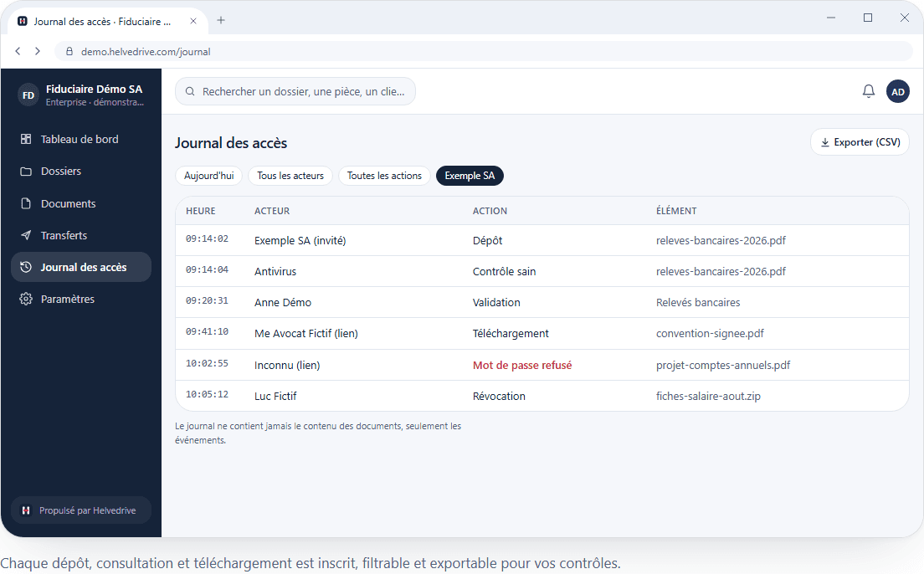This screenshot has height=574, width=924.
Task: Open Documents in the sidebar
Action: [x=80, y=203]
